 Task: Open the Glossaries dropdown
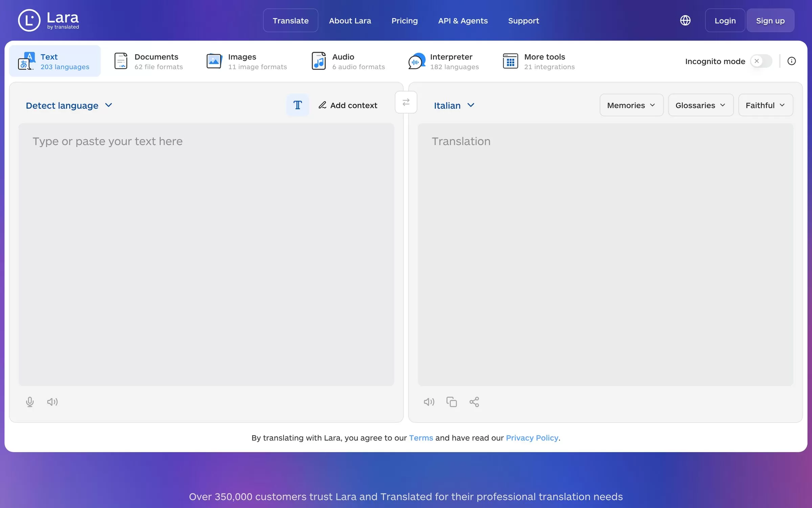pos(701,105)
